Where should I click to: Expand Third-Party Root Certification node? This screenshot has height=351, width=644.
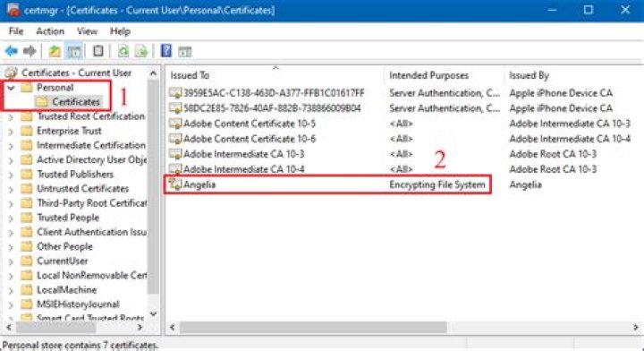click(11, 204)
